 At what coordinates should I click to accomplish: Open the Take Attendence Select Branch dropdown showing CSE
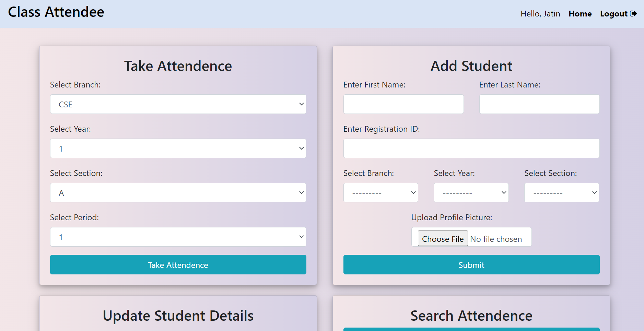tap(178, 104)
